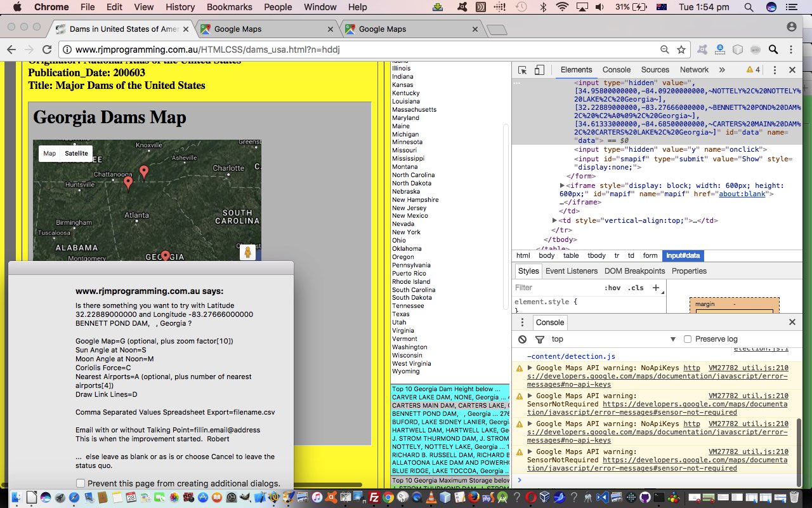This screenshot has width=812, height=508.
Task: Close the DevTools panel
Action: pyautogui.click(x=792, y=70)
